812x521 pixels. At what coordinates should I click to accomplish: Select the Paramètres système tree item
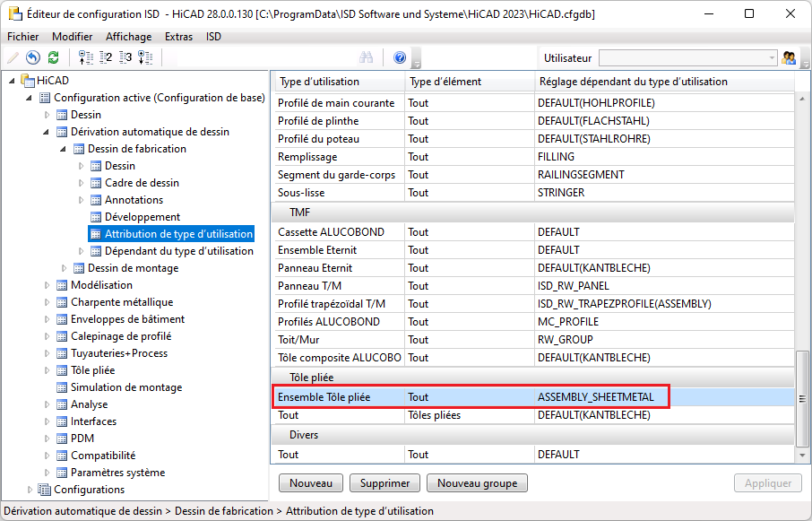tap(117, 473)
